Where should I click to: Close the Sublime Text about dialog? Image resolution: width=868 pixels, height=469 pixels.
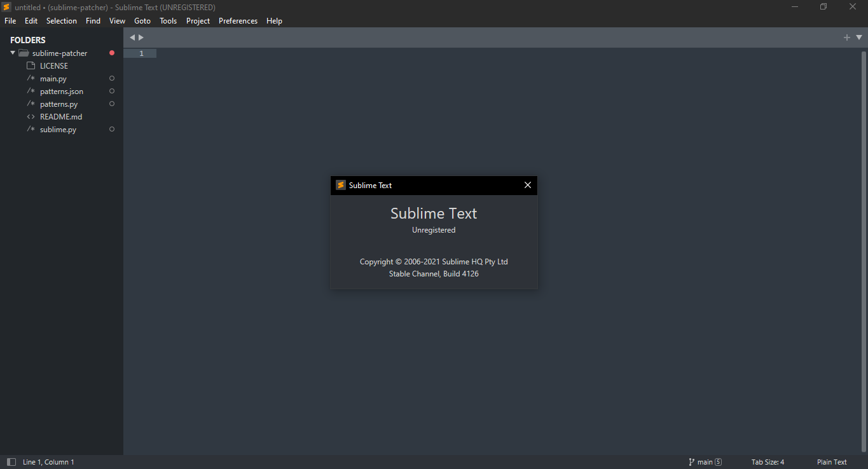[x=527, y=185]
